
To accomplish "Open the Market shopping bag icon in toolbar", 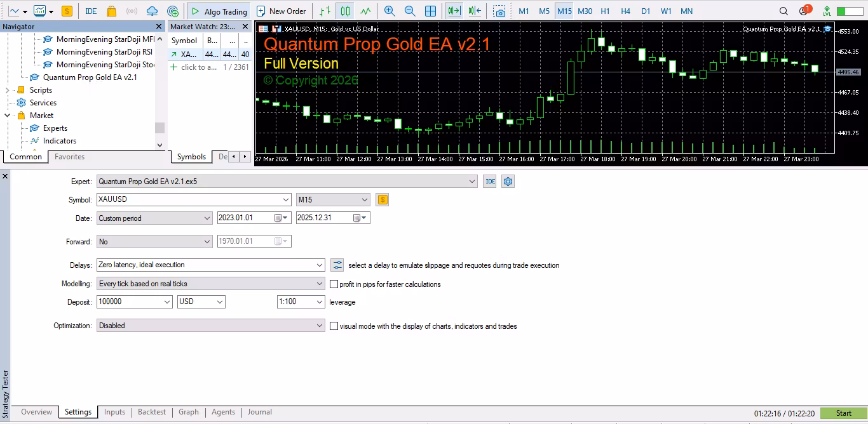I will pos(111,11).
